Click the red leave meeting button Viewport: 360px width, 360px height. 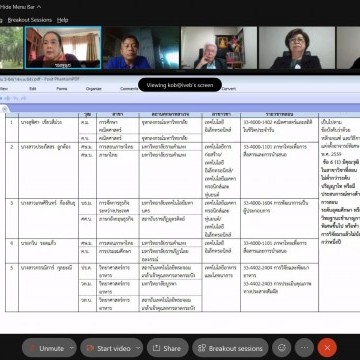pos(327,348)
